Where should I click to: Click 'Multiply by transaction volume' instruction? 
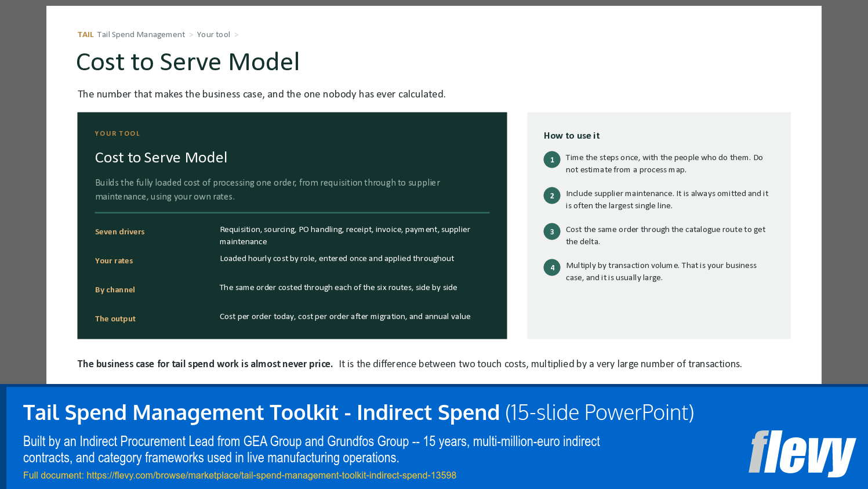(661, 271)
